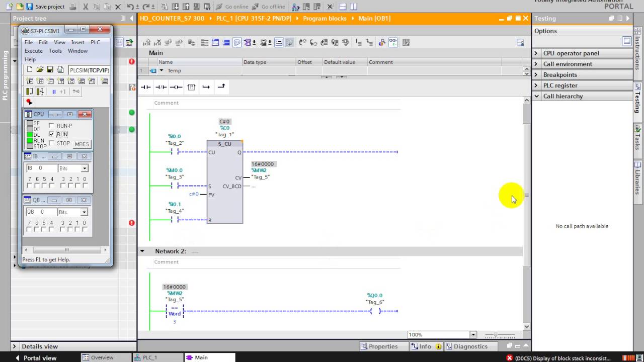
Task: Open PLCSIM Edit menu
Action: coord(43,43)
